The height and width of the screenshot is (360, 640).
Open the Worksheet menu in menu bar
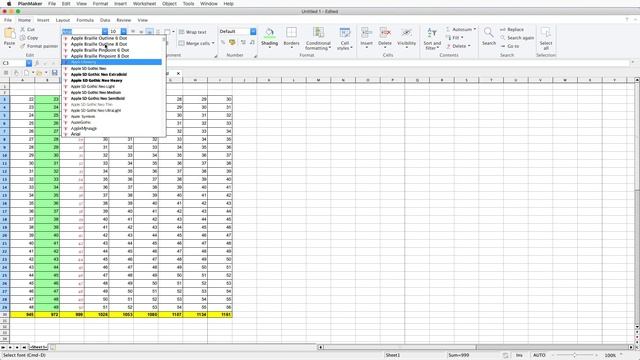144,4
